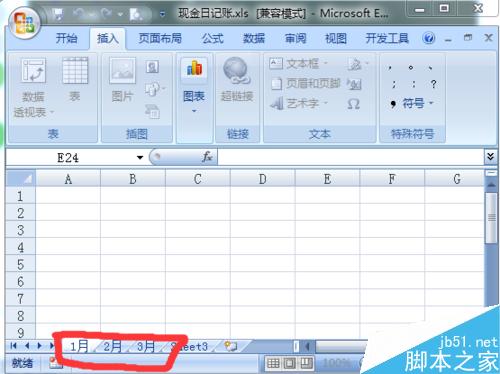This screenshot has width=500, height=374.
Task: Insert clip art icon
Action: point(152,67)
